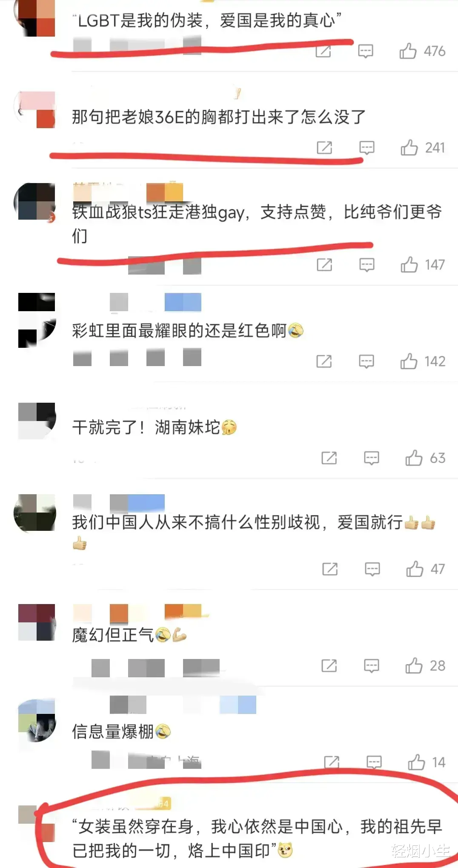Share the 彩虹里面最耀眼 comment

pyautogui.click(x=324, y=361)
